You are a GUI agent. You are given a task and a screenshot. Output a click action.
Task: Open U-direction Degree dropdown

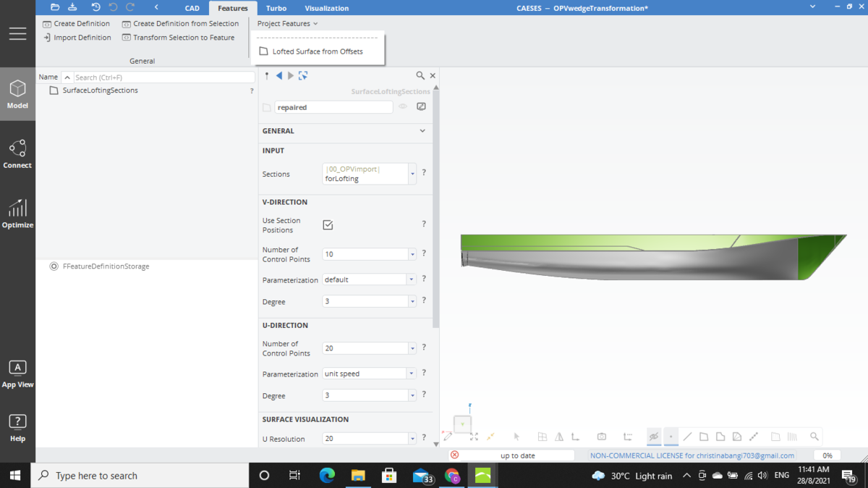[412, 395]
